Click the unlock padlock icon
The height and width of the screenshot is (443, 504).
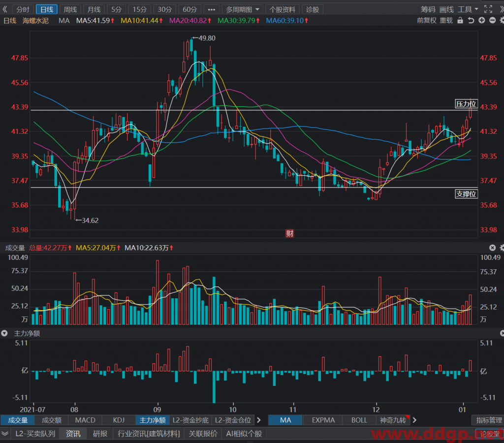point(460,21)
